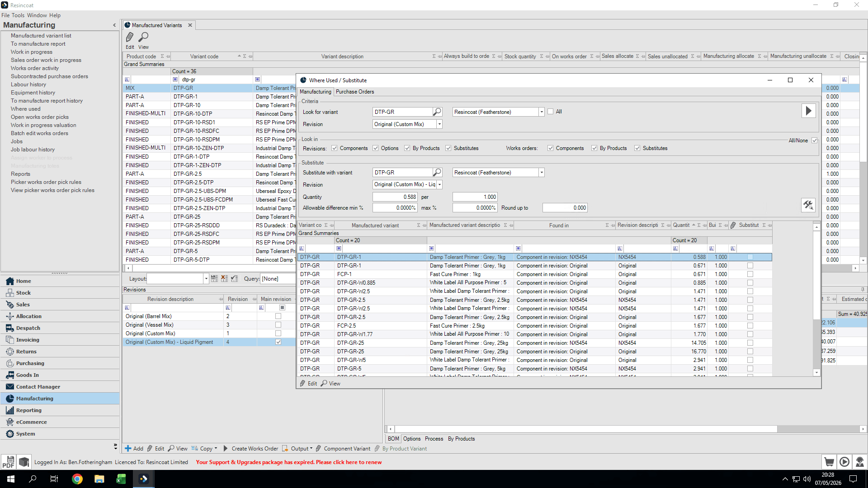Switch to Purchase Orders tab
The image size is (868, 488).
click(x=355, y=92)
